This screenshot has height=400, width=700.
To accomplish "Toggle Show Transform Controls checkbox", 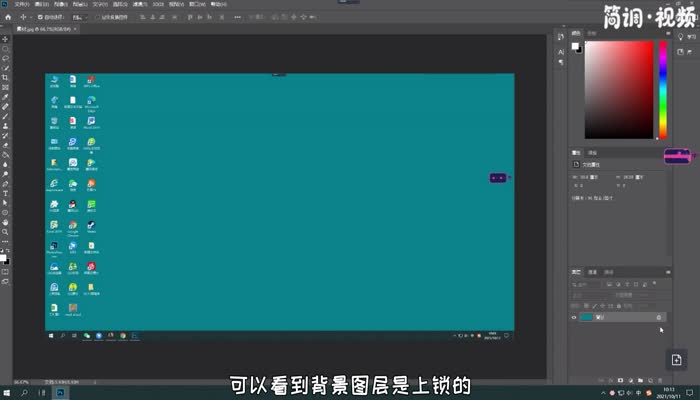I will 97,17.
